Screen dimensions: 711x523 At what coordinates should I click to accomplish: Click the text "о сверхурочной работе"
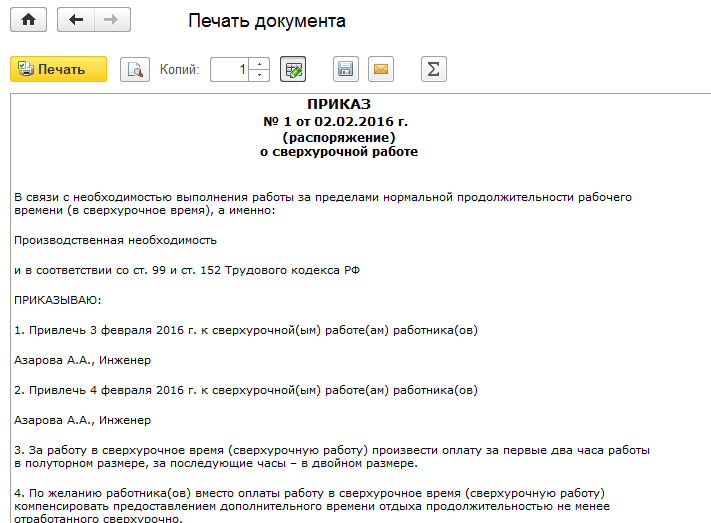pyautogui.click(x=339, y=152)
